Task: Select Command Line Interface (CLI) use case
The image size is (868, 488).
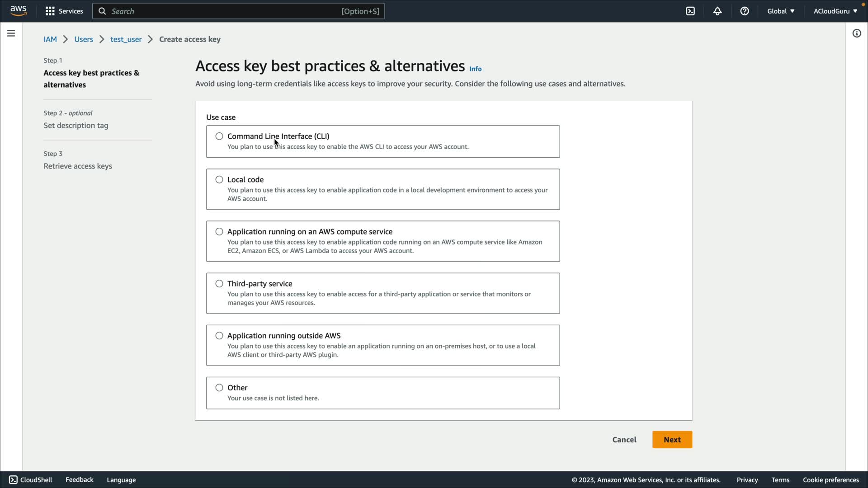Action: (219, 136)
